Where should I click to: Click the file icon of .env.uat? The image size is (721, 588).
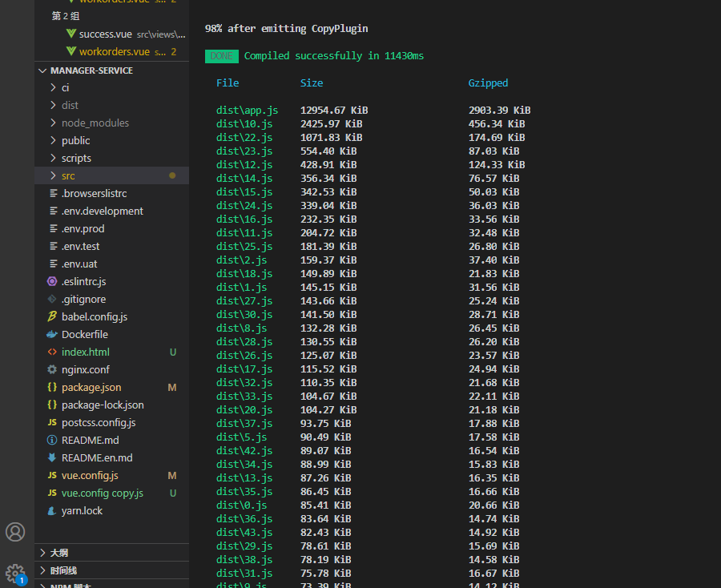coord(54,264)
